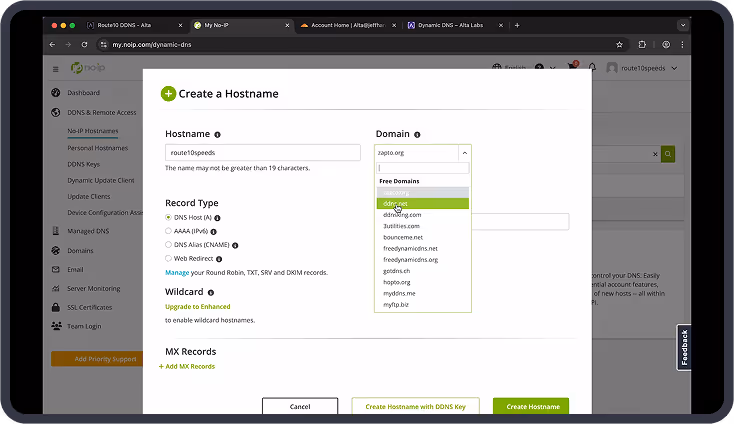This screenshot has height=424, width=734.
Task: Click the Domain info icon
Action: tap(417, 135)
